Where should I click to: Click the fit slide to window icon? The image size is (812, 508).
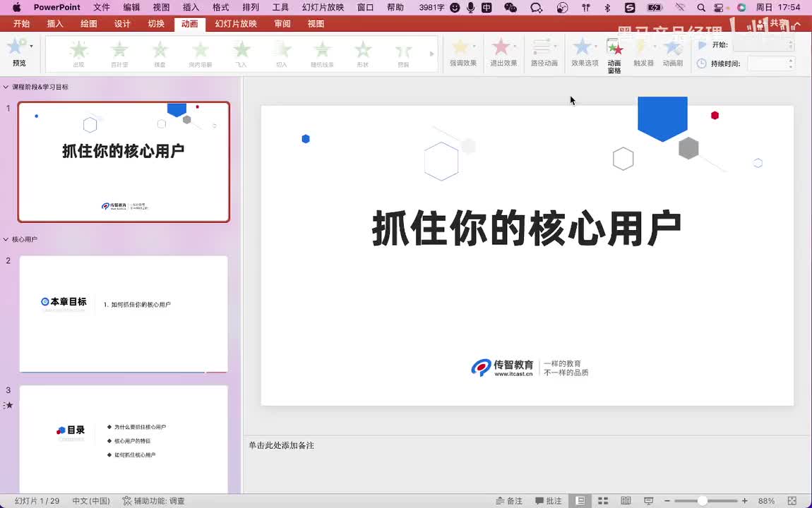pos(792,501)
